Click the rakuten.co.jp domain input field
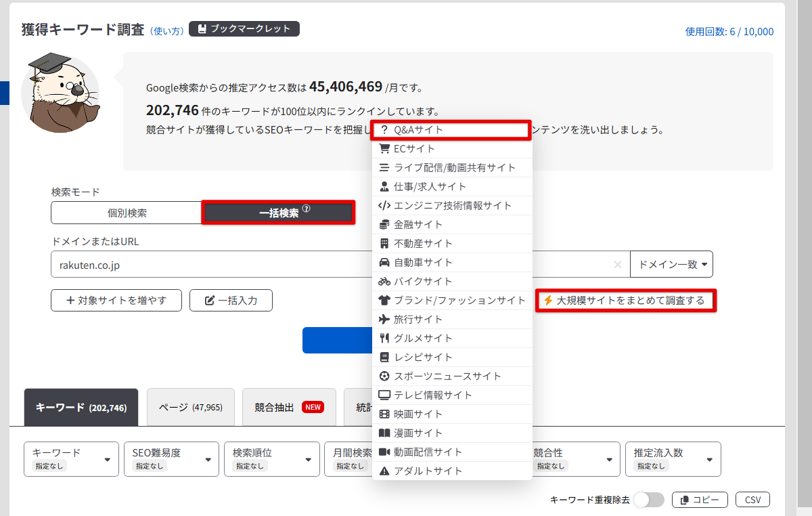 [203, 264]
